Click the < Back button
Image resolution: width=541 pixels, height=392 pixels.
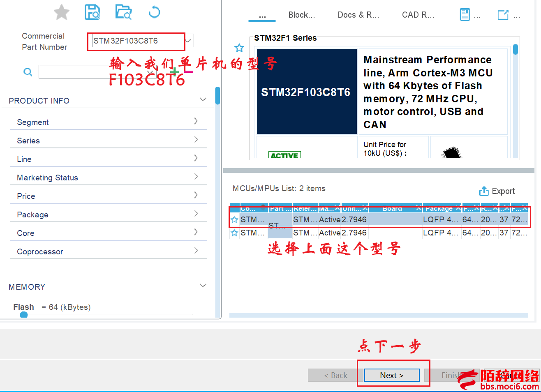coord(335,375)
